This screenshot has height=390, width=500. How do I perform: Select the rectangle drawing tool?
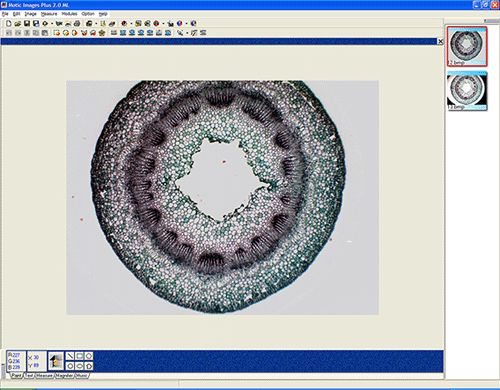pos(79,356)
